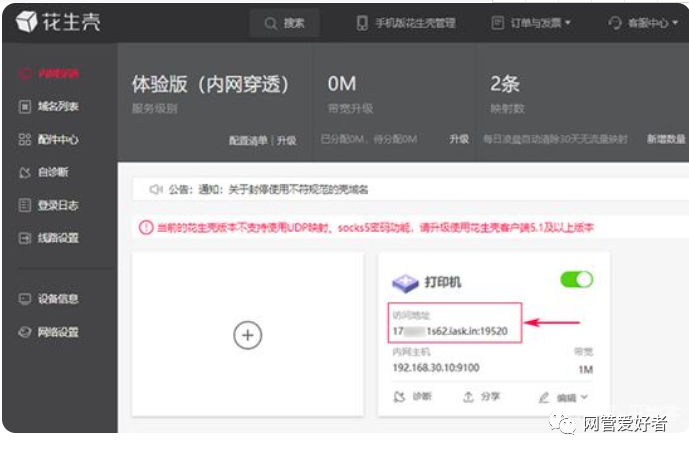Click the 0M bandwidth figure
Image resolution: width=689 pixels, height=454 pixels.
(x=342, y=84)
